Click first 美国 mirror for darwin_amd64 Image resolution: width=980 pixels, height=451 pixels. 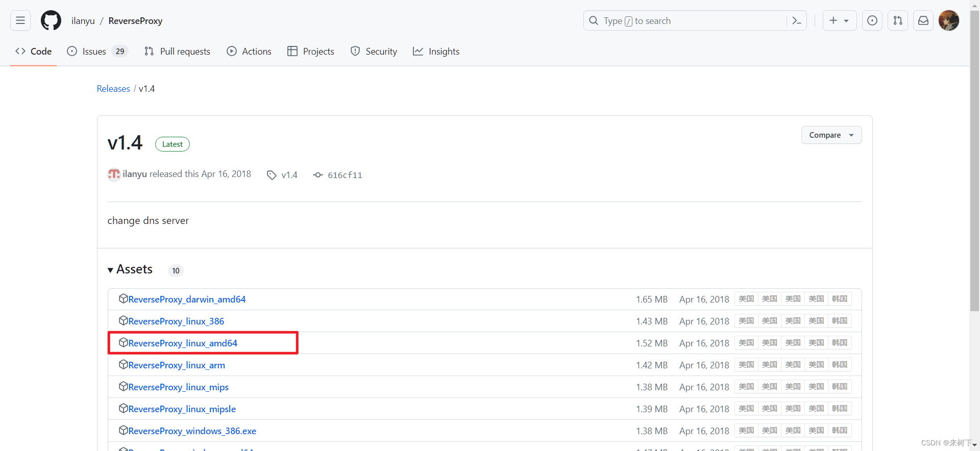click(x=746, y=299)
